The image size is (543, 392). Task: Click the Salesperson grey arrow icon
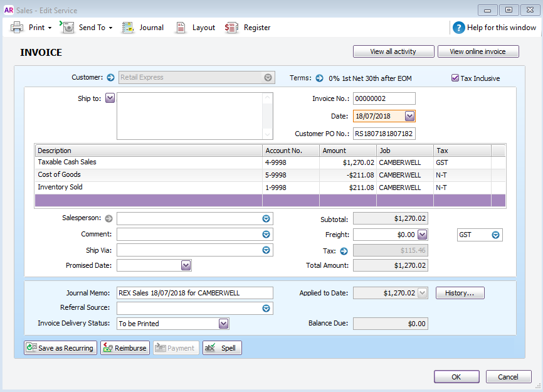pyautogui.click(x=108, y=218)
